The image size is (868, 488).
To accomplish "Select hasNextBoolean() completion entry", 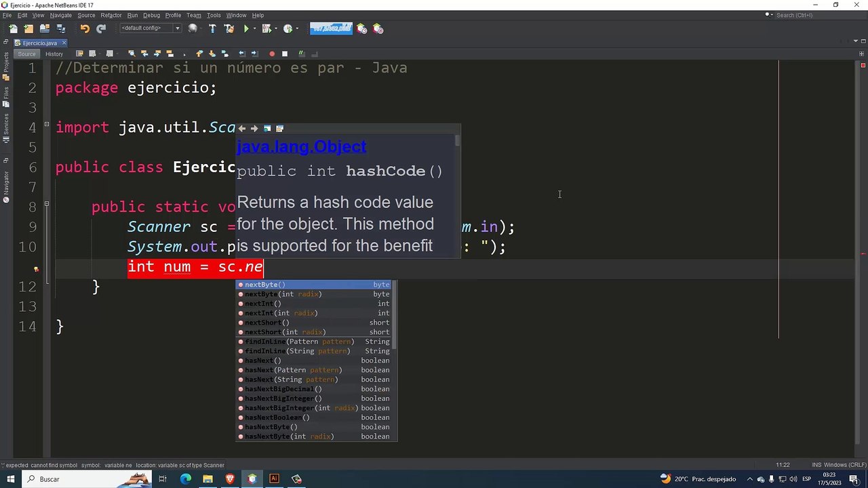I will [313, 418].
